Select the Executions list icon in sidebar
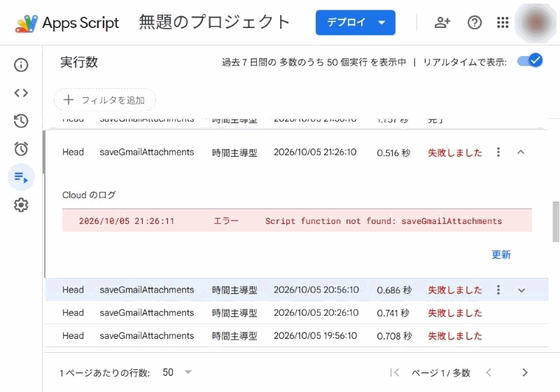 tap(21, 177)
